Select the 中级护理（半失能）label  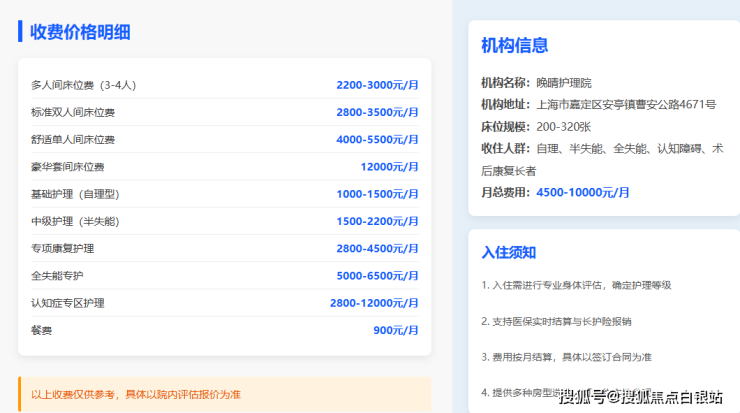coord(76,221)
